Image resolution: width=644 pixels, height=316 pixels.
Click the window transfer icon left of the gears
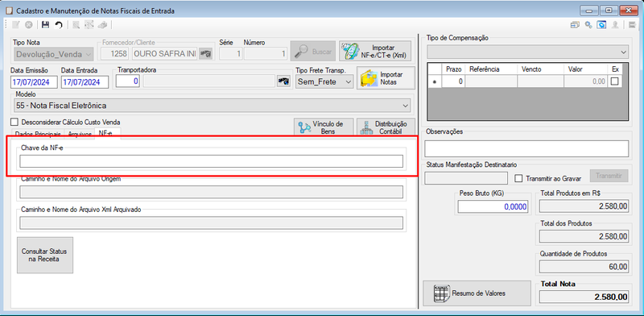pos(576,25)
